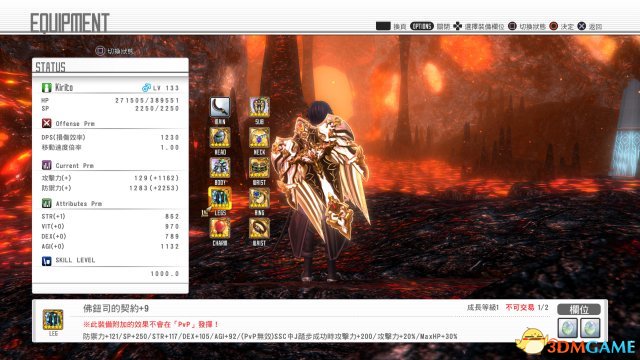Click the character name Kirito
The height and width of the screenshot is (360, 640).
coord(64,87)
